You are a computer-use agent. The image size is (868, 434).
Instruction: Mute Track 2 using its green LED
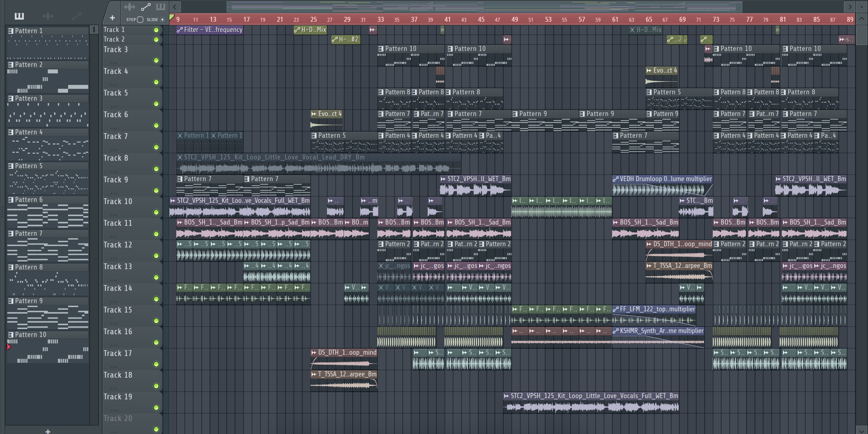point(156,40)
